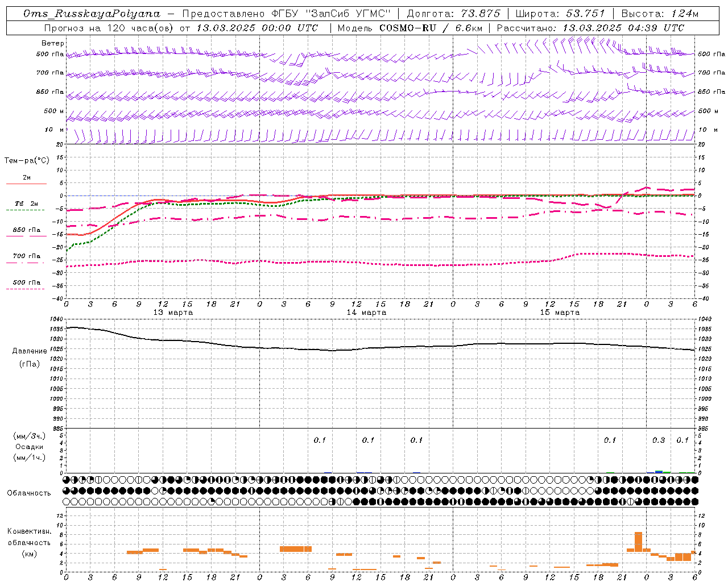Click the 'Конвективн.' convective cloud label
The height and width of the screenshot is (582, 728).
pyautogui.click(x=30, y=531)
